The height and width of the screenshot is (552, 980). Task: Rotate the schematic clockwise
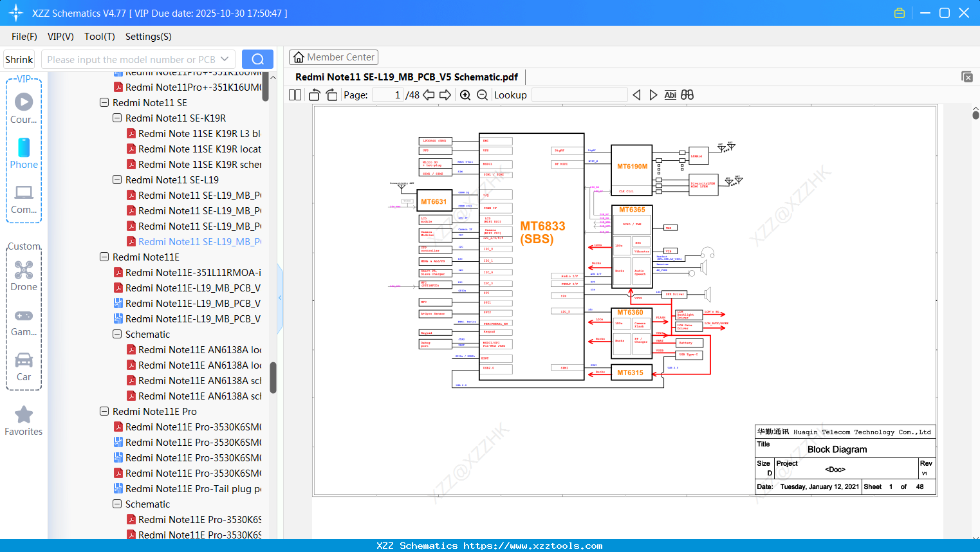tap(331, 95)
